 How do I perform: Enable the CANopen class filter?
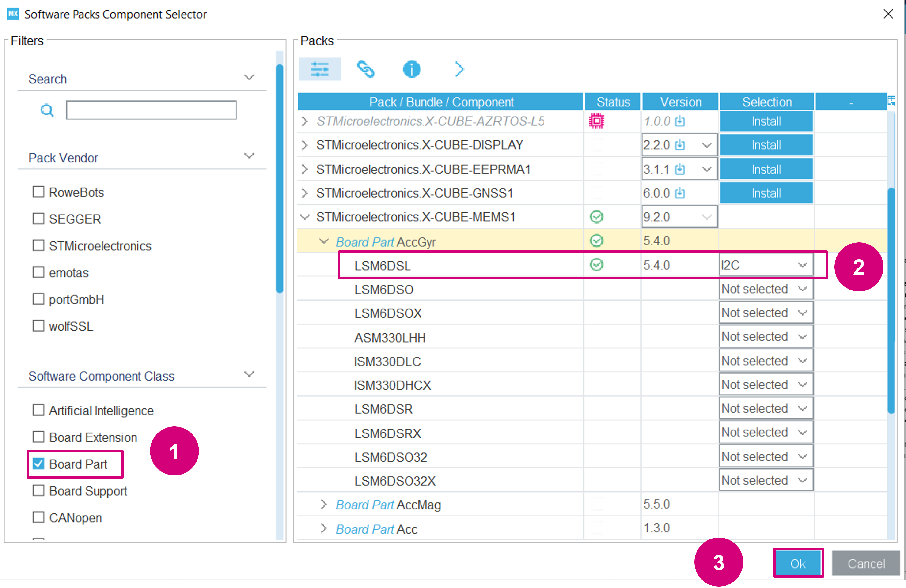click(38, 518)
